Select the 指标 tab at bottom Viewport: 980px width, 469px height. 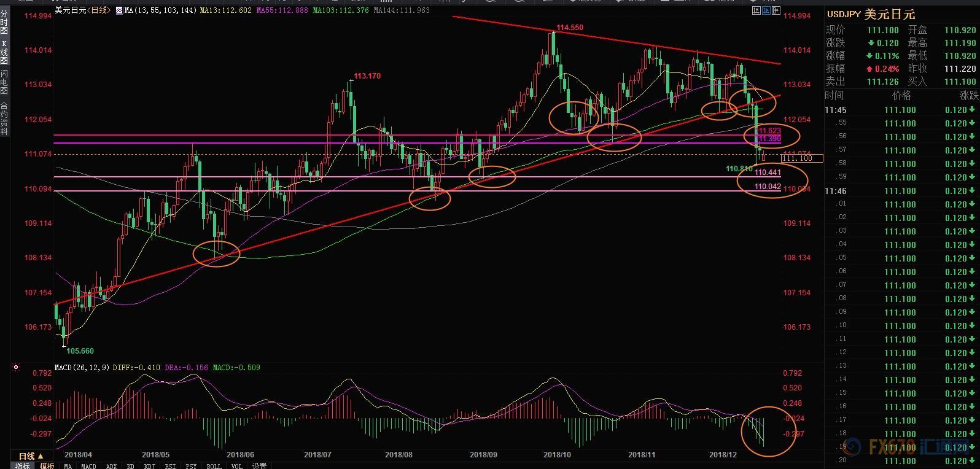tap(22, 466)
